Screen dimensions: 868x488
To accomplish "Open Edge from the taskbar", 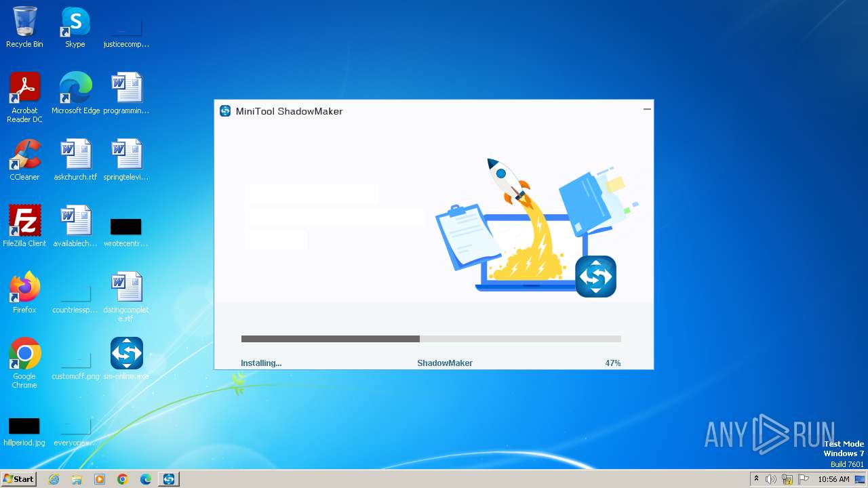I will 146,479.
